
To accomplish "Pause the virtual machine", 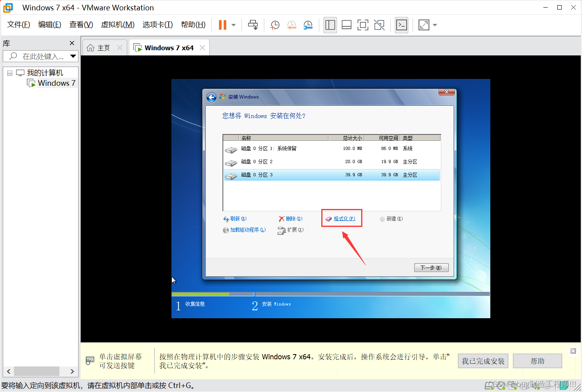I will 222,25.
